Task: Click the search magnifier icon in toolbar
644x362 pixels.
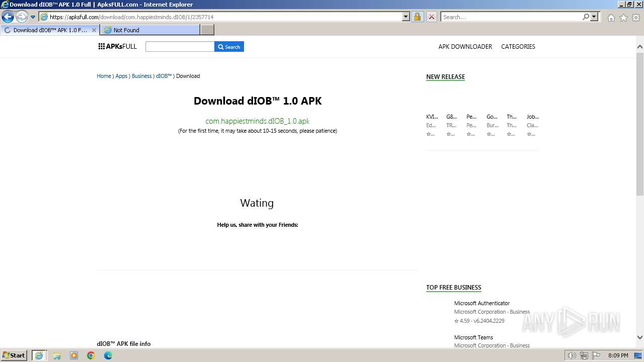Action: [586, 17]
